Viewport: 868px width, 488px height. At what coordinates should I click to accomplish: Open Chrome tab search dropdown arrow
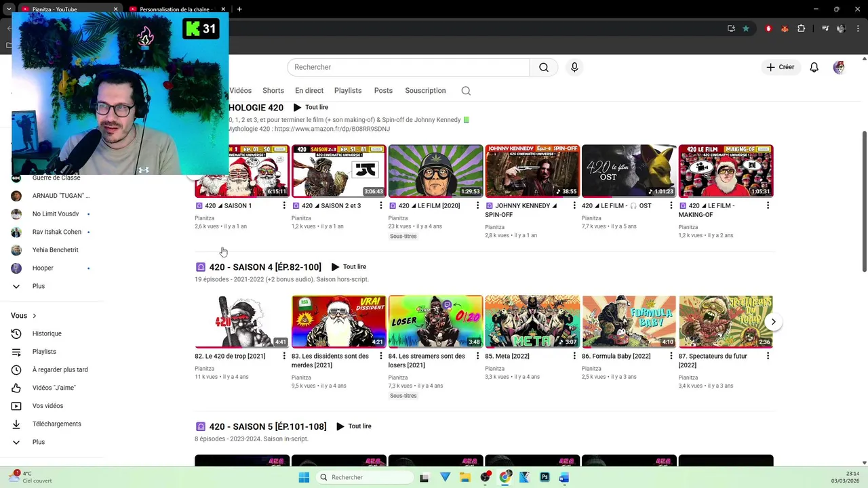point(8,9)
